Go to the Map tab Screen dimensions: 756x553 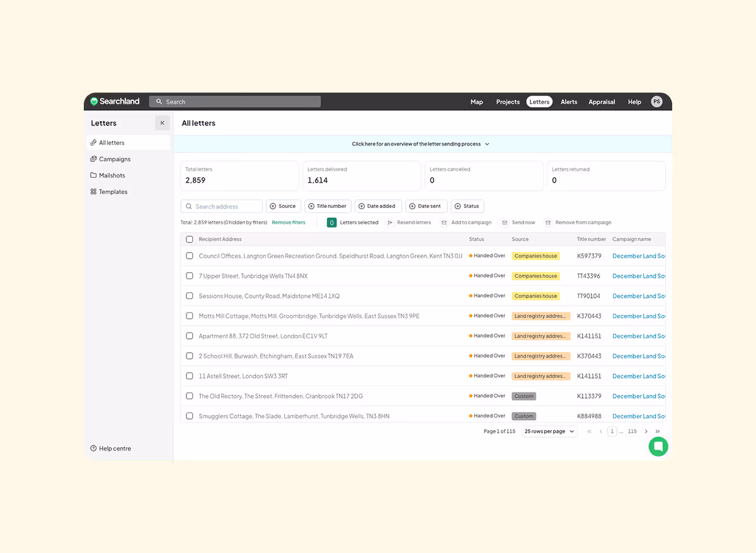477,102
